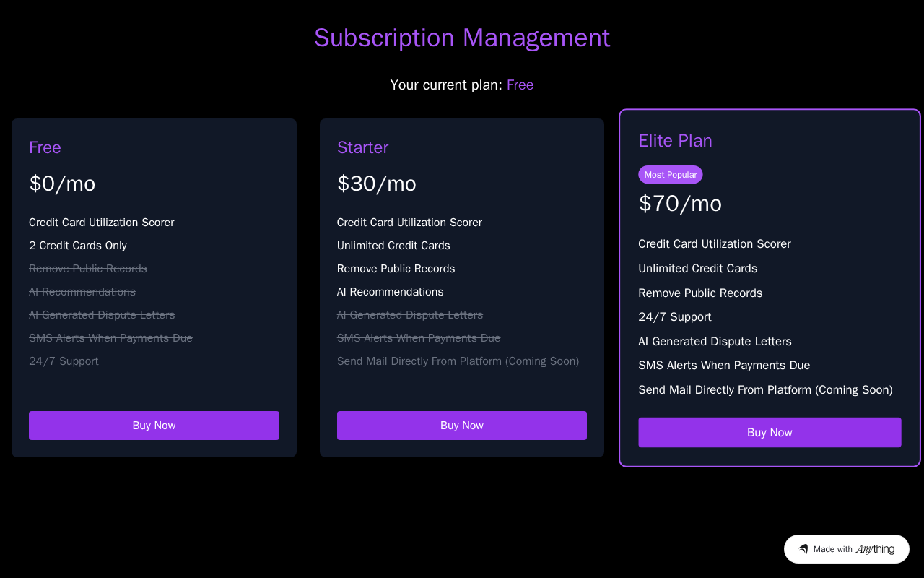Click the $70/mo price

pos(680,204)
